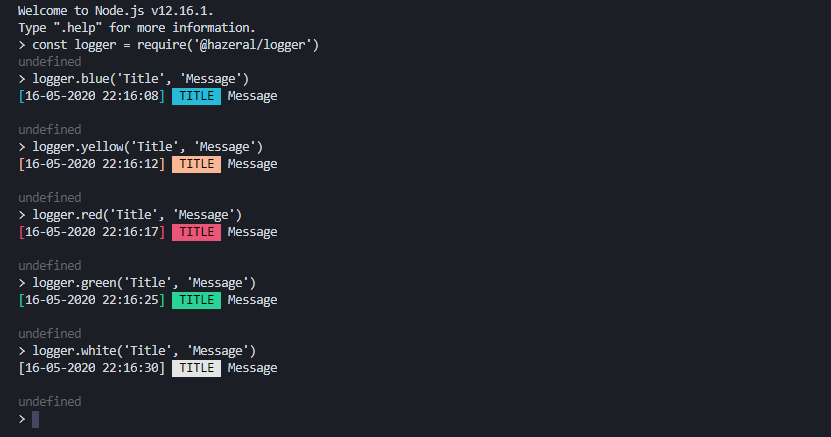
Task: Click the white TITLE badge
Action: (x=196, y=368)
